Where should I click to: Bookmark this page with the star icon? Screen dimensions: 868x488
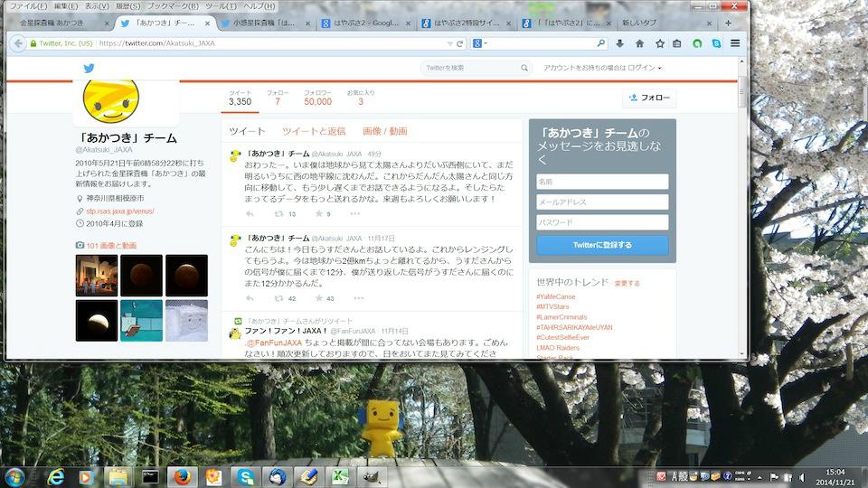(x=660, y=43)
